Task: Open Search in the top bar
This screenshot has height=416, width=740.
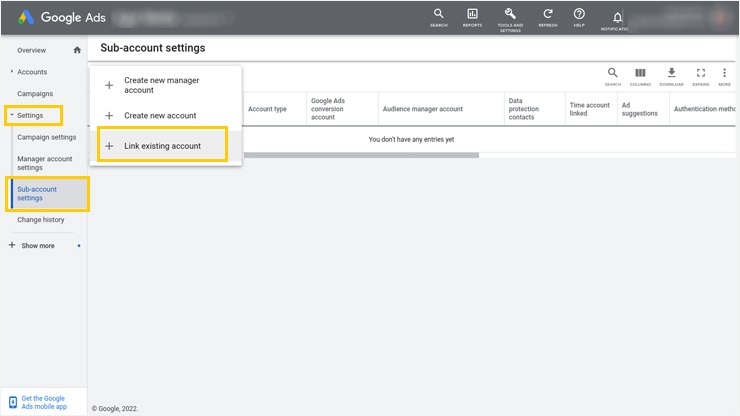Action: coord(438,17)
